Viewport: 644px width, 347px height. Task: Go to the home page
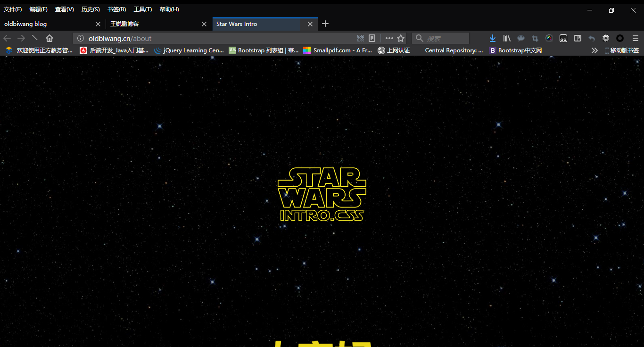(50, 38)
